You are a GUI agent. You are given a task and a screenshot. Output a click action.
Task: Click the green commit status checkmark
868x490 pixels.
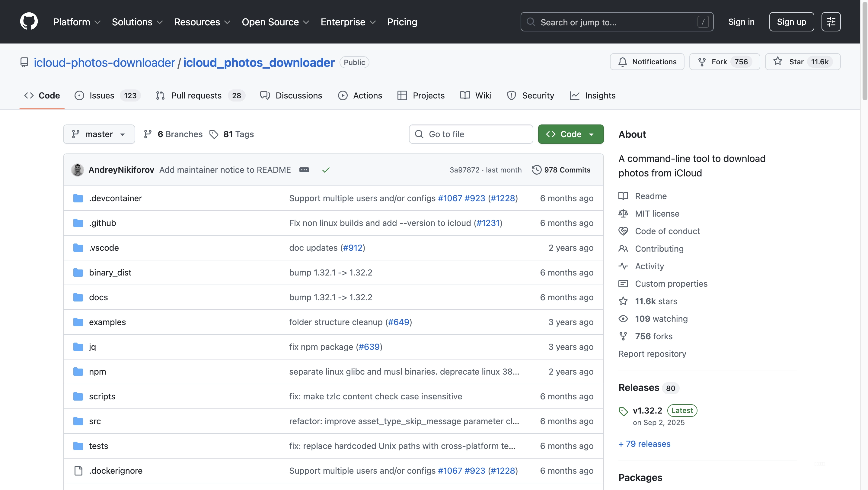(325, 170)
